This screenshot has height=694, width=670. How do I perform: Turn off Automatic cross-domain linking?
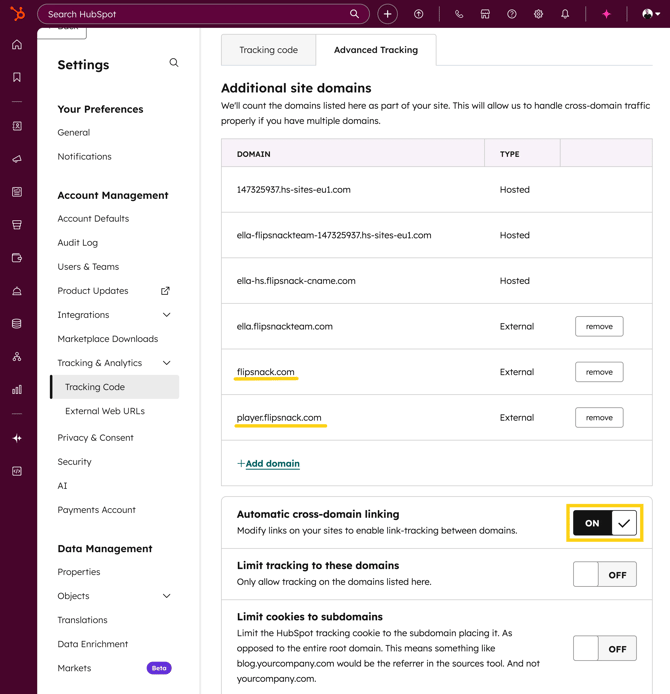click(x=605, y=523)
